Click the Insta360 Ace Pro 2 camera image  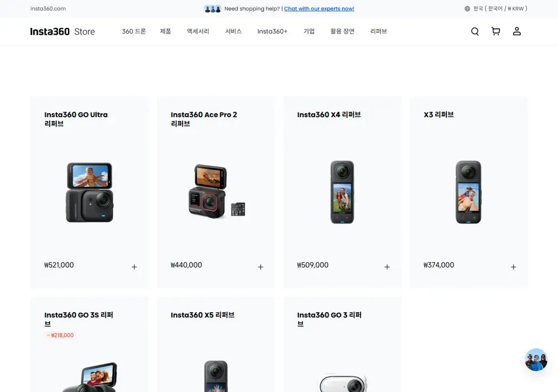tap(217, 191)
